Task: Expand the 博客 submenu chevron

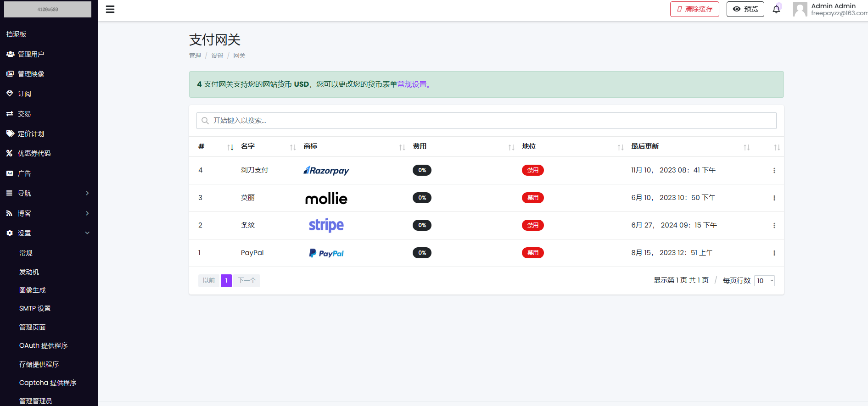Action: (87, 213)
